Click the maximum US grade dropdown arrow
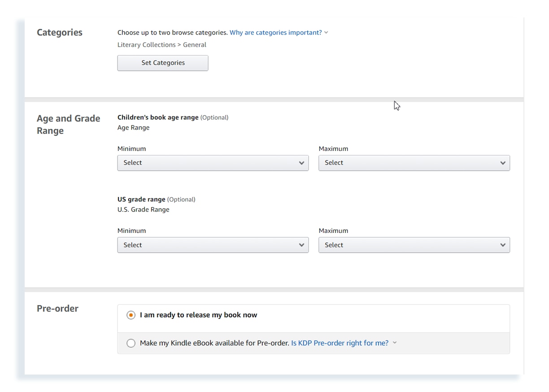Viewport: 549px width, 392px height. pos(503,245)
